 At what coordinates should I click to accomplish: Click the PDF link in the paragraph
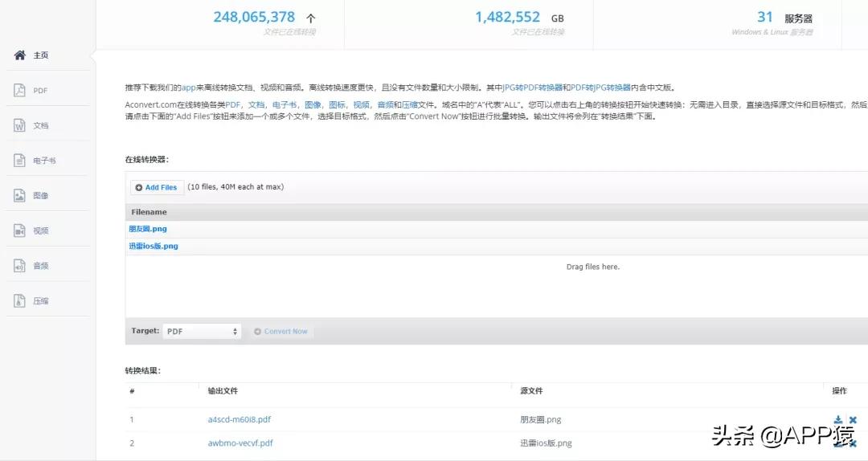pyautogui.click(x=232, y=104)
